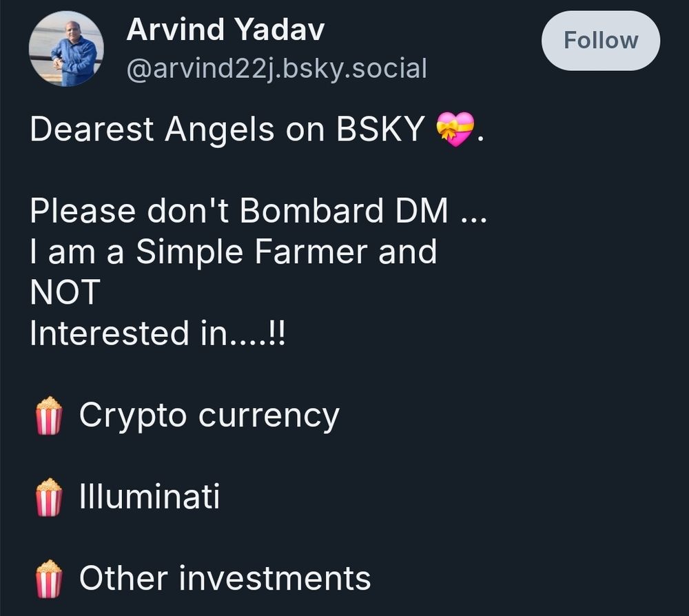
Task: Click the popcorn emoji beside Crypto currency
Action: (x=49, y=415)
